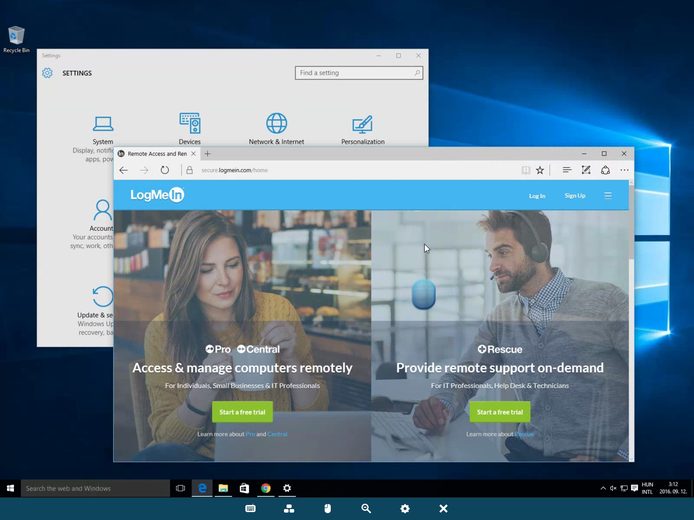Refresh the page in Edge

click(165, 170)
